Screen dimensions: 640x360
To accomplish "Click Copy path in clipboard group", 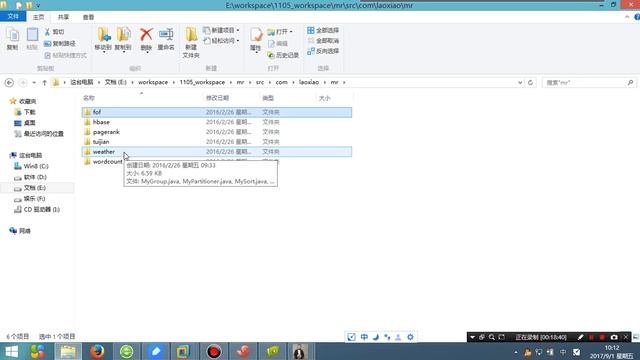I will (60, 43).
